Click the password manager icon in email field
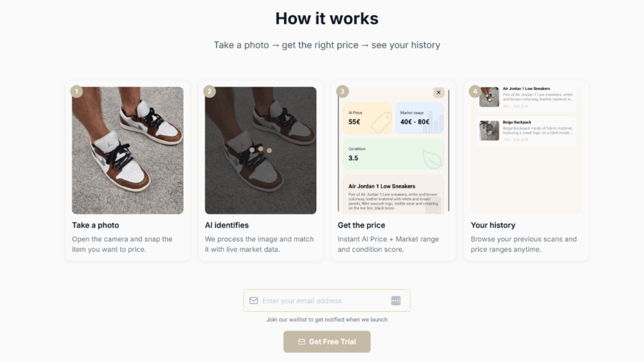 click(x=396, y=301)
